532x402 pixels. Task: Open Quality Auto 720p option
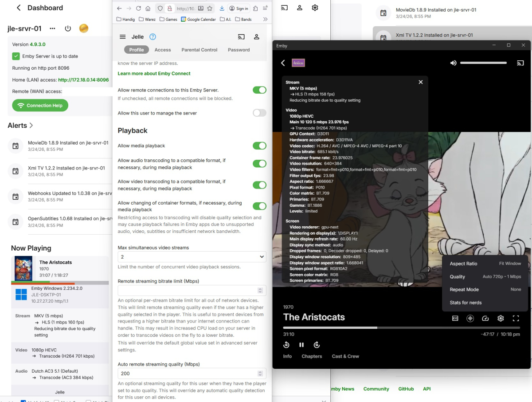click(x=485, y=276)
